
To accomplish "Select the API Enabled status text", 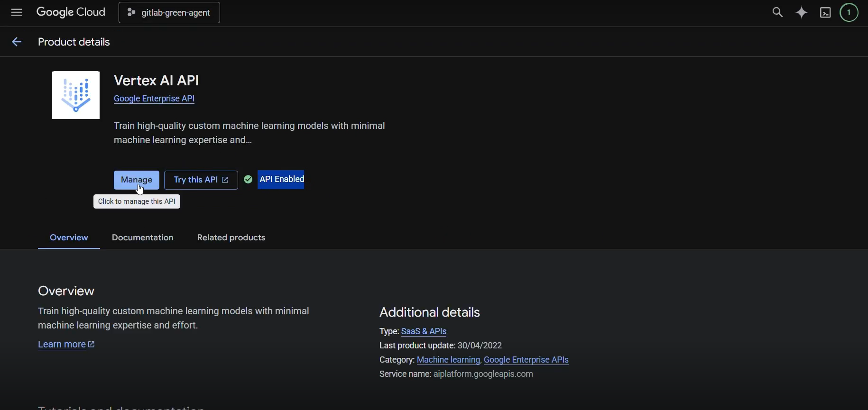I will 282,179.
